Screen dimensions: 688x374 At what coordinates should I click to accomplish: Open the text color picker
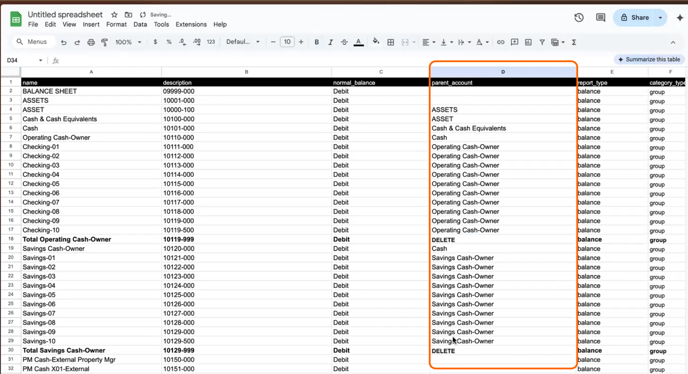tap(358, 42)
